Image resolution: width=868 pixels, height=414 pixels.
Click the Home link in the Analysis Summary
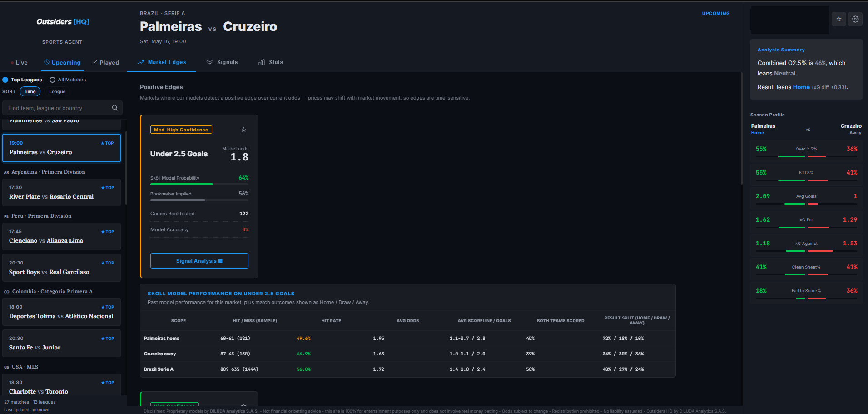[x=801, y=87]
